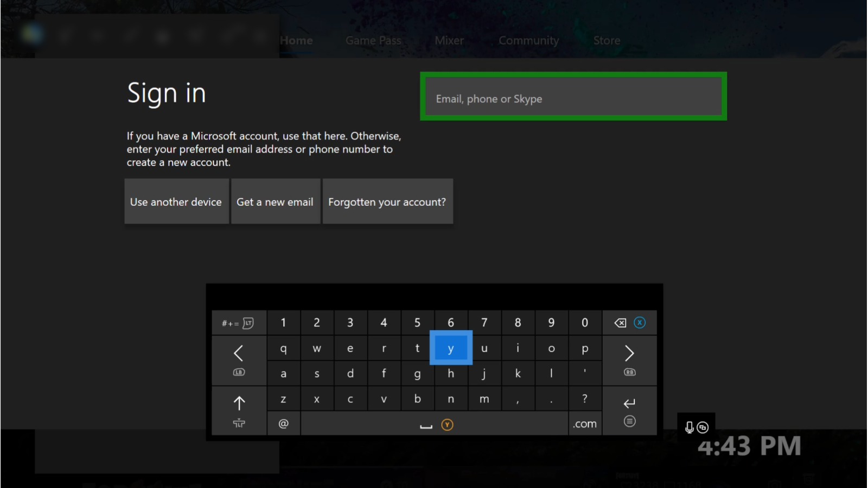Image resolution: width=868 pixels, height=488 pixels.
Task: Tap the question mark key
Action: (x=585, y=398)
